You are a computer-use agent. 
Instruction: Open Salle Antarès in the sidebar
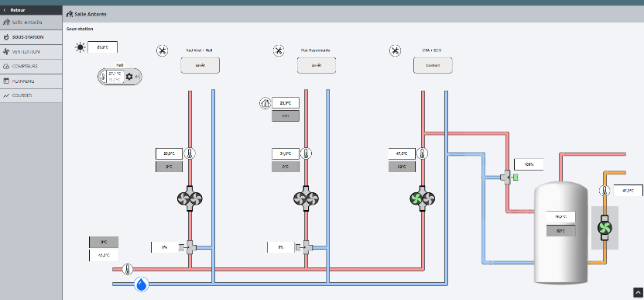coord(31,22)
